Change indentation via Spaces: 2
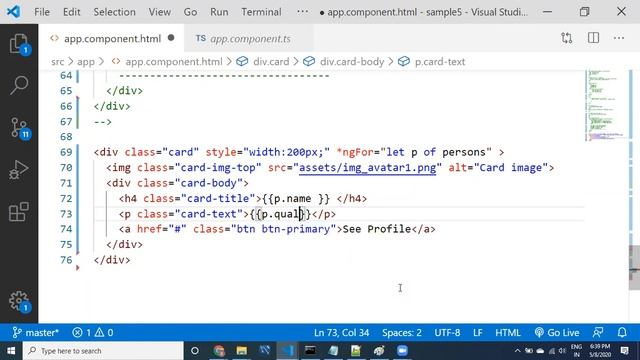 click(x=402, y=333)
